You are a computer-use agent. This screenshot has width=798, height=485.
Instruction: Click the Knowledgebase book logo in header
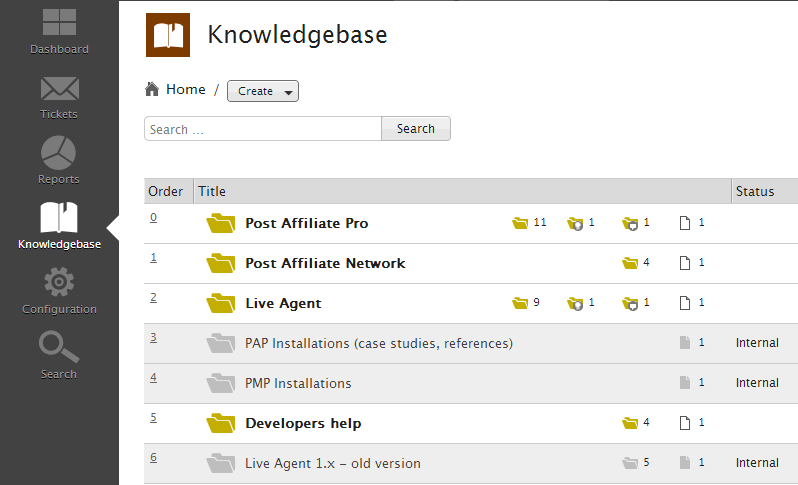coord(167,35)
